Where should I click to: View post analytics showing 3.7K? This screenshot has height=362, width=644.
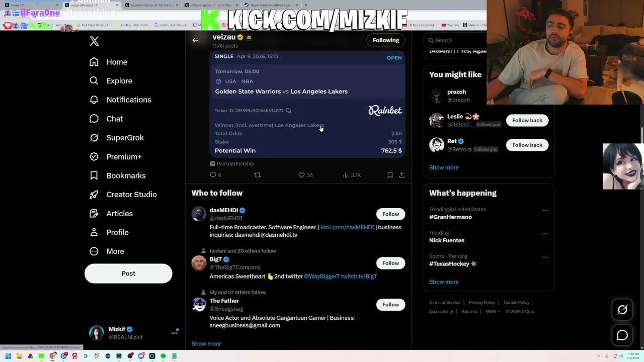(352, 175)
